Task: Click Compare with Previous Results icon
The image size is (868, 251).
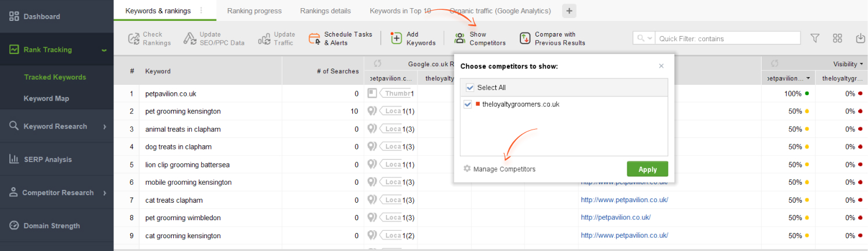Action: 525,38
